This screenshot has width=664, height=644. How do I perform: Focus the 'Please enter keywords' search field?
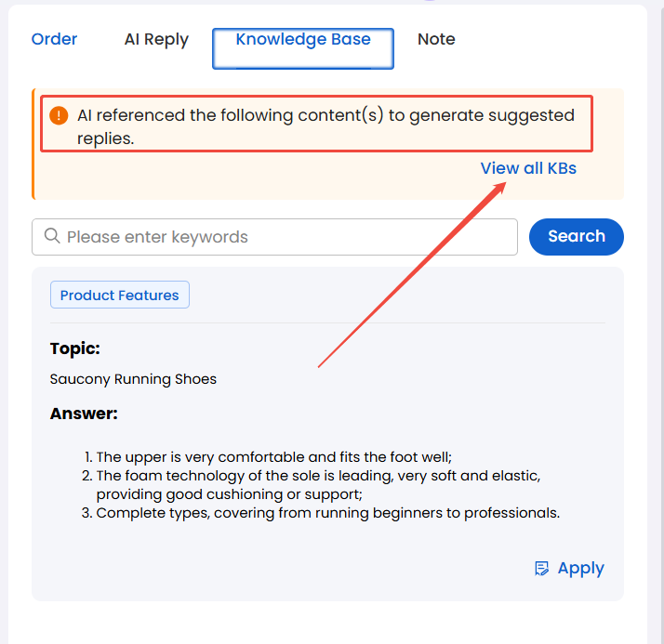click(275, 237)
